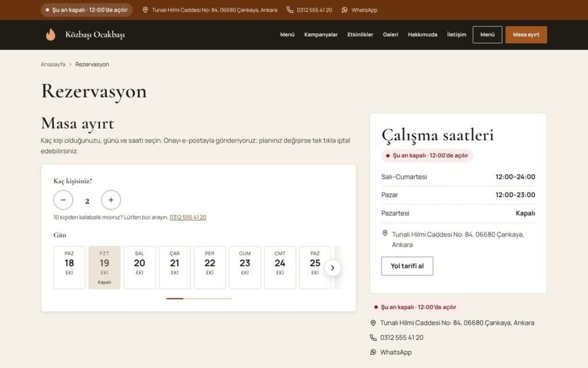Select Sunday 18 EKİ as the day
This screenshot has width=588, height=368.
tap(69, 267)
